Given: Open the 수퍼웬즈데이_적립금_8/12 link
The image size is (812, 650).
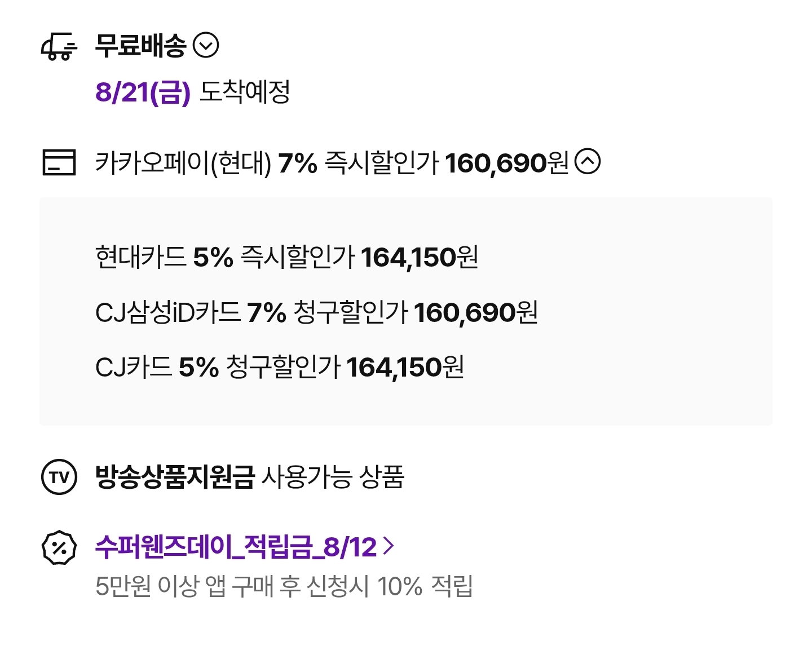Looking at the screenshot, I should tap(236, 547).
